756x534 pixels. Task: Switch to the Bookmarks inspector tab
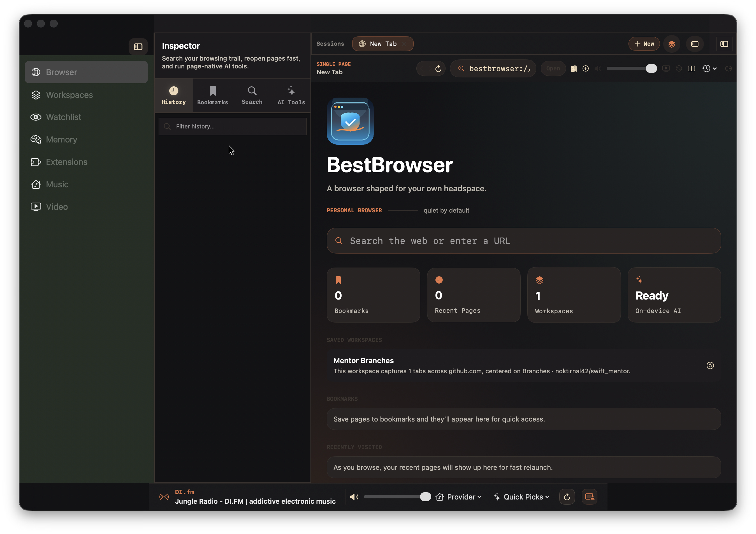coord(213,96)
